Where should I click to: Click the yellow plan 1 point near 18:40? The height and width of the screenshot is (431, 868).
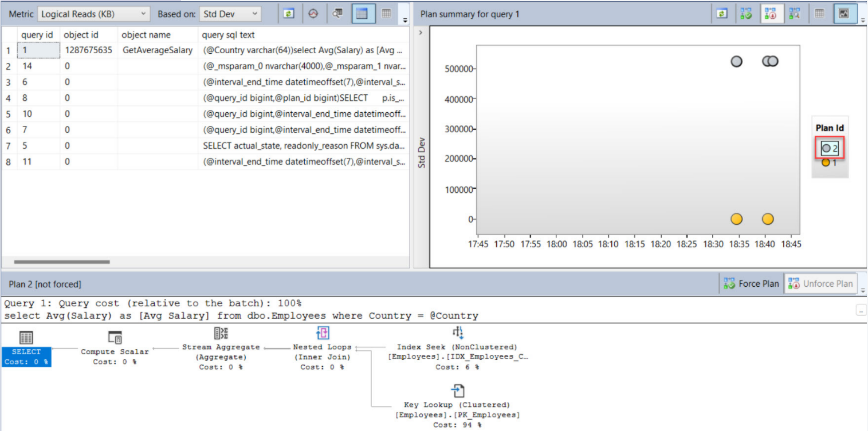(768, 219)
